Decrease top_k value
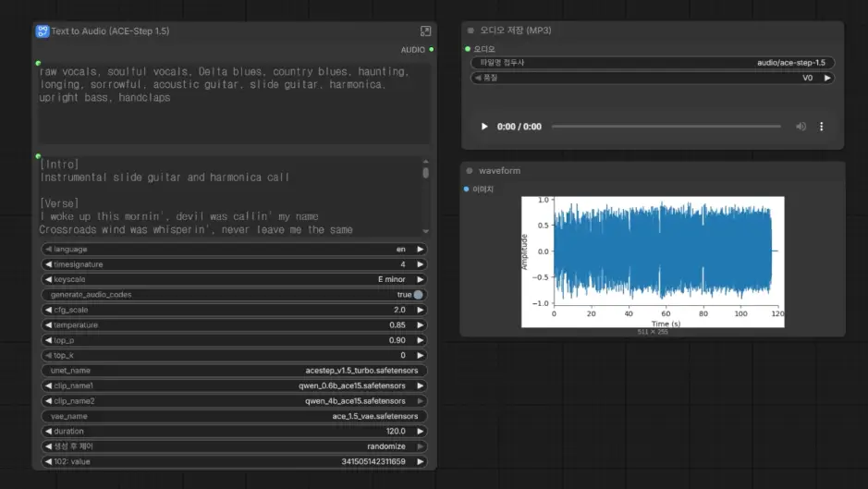The height and width of the screenshot is (489, 868). [x=48, y=355]
